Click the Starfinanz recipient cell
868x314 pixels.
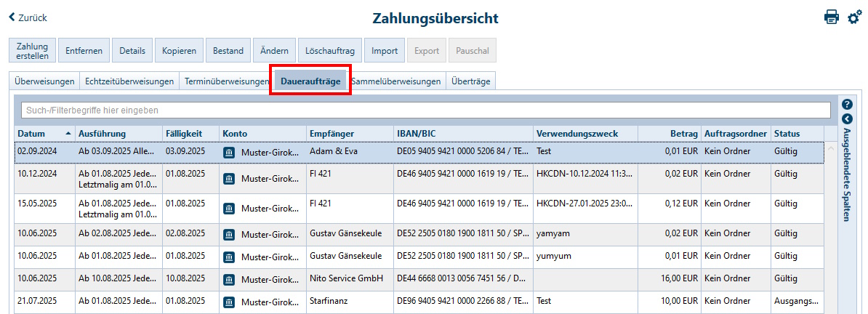pos(350,302)
